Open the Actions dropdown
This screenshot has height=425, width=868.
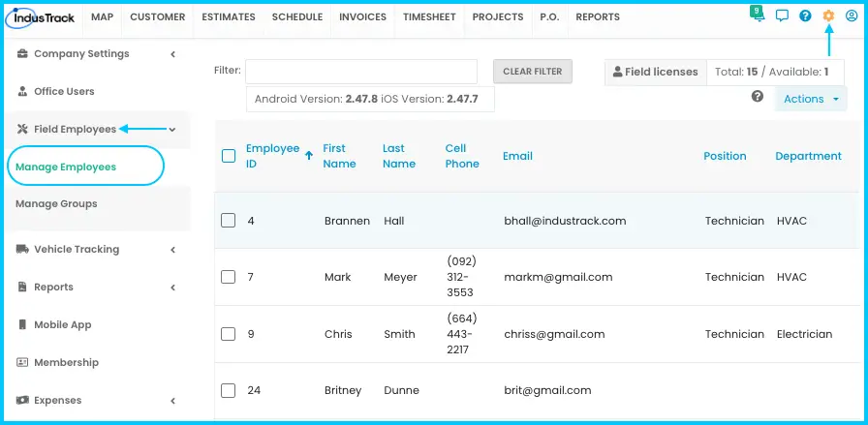tap(811, 99)
